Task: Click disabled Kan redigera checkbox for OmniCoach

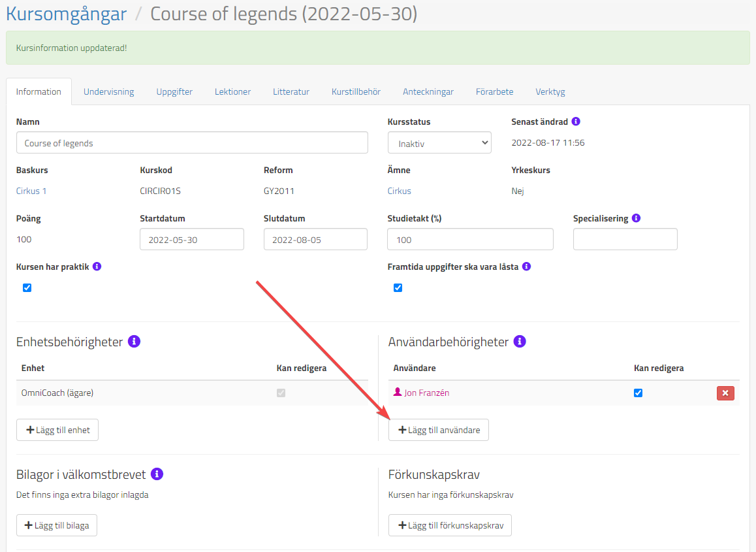Action: coord(281,393)
